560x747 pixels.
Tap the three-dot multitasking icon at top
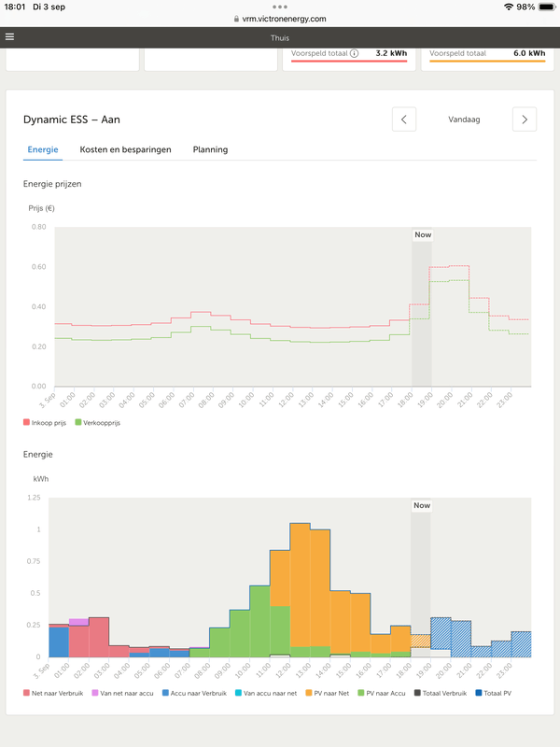point(280,7)
